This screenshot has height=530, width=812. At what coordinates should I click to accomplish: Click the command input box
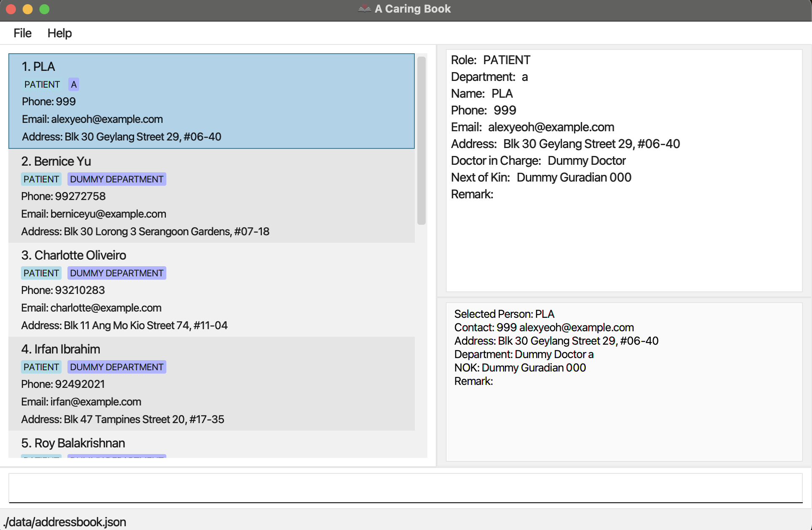coord(406,488)
